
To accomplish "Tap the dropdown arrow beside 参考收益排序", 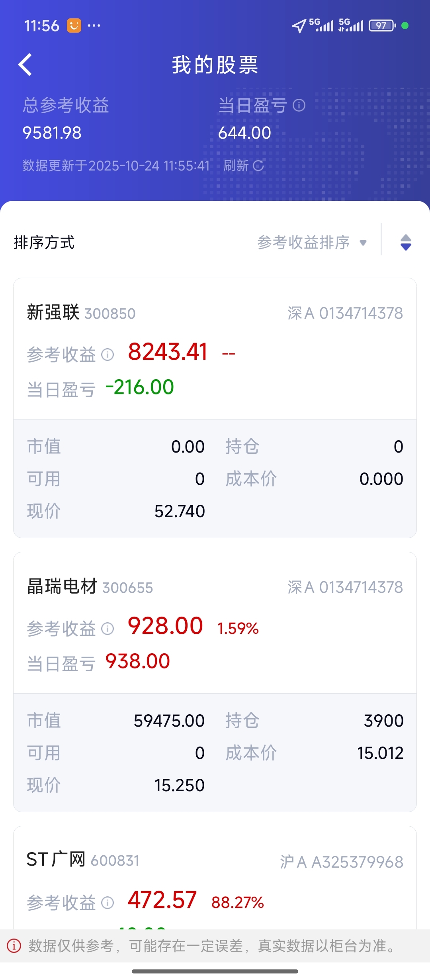I will (363, 243).
